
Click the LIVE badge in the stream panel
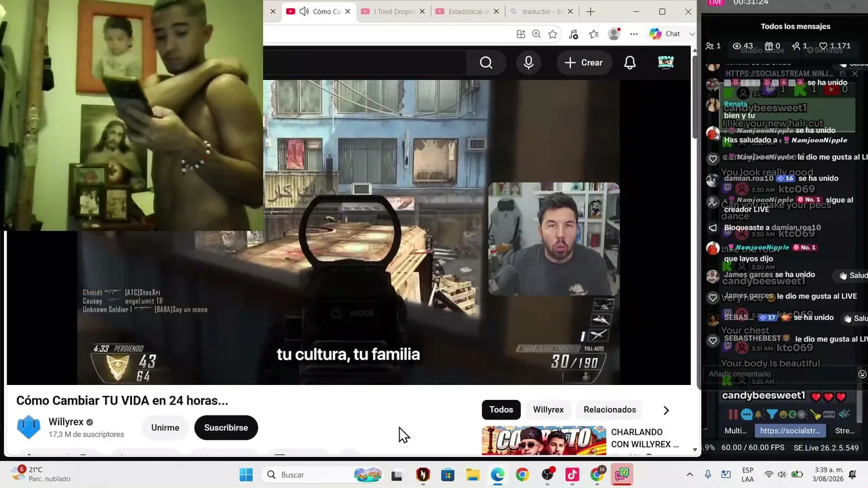(x=716, y=3)
